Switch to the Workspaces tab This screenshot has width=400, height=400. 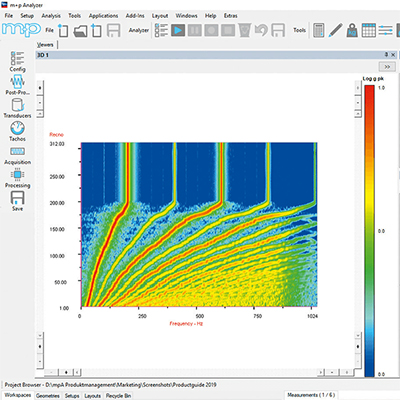[x=18, y=395]
